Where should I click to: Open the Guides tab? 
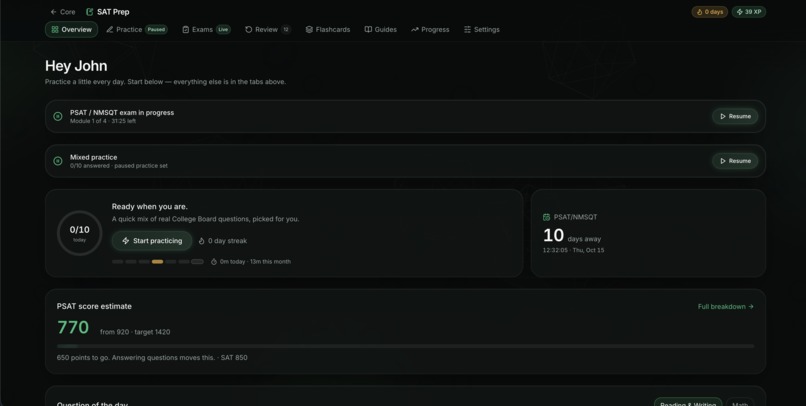381,29
